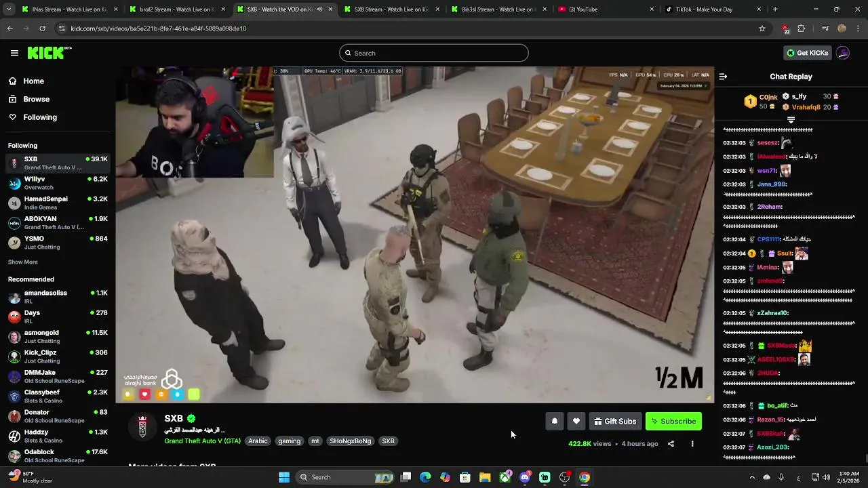Open DMMJake recommended channel
Viewport: 868px width, 488px height.
pyautogui.click(x=58, y=376)
